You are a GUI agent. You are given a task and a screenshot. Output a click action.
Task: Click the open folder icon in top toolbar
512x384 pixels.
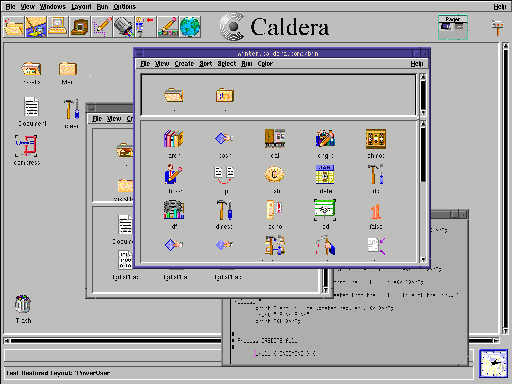click(14, 26)
